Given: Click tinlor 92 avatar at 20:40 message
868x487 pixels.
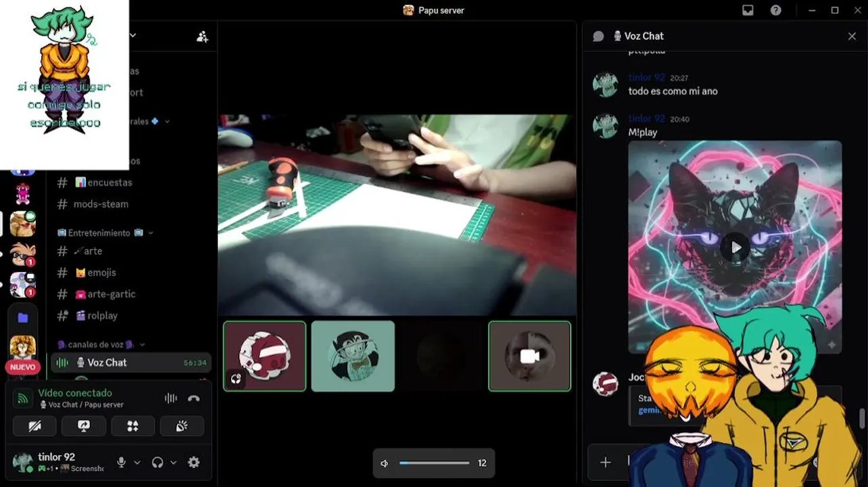Looking at the screenshot, I should click(x=605, y=126).
